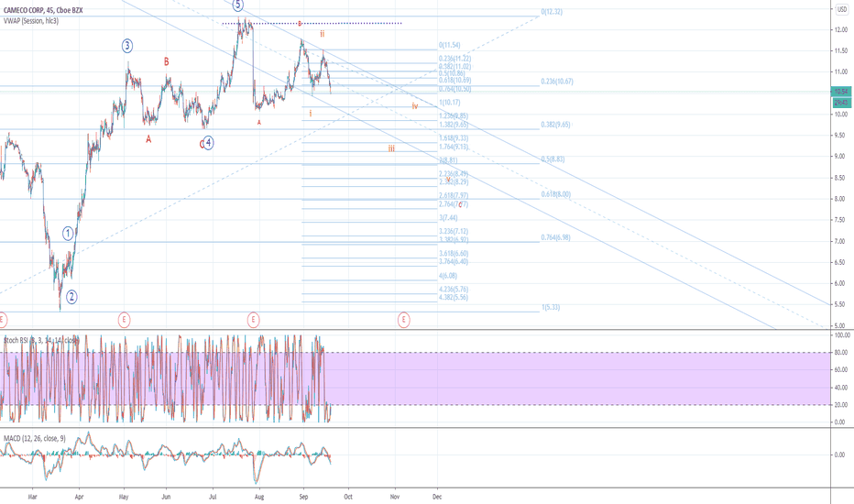The height and width of the screenshot is (504, 854).
Task: Select the orange sub-wave v label
Action: [x=448, y=180]
